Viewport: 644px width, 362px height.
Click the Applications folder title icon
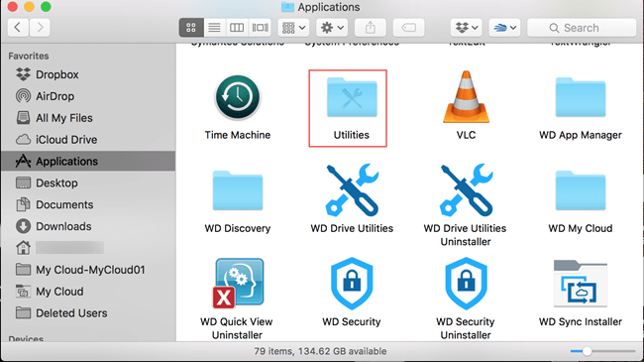(x=287, y=7)
